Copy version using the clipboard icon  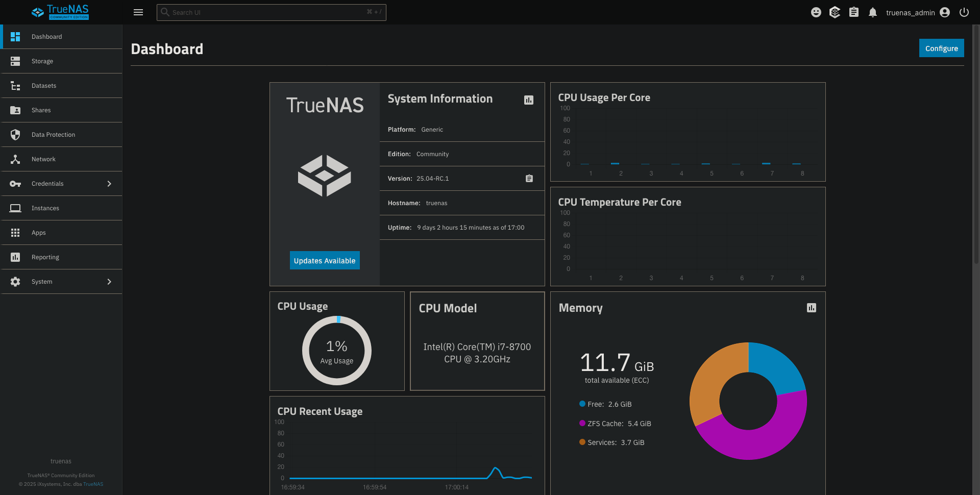click(x=529, y=179)
